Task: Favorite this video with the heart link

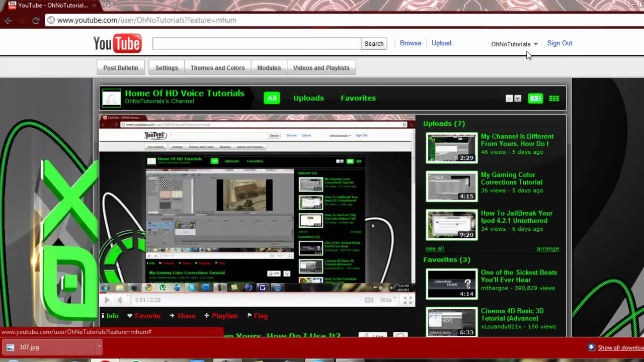Action: pos(144,316)
